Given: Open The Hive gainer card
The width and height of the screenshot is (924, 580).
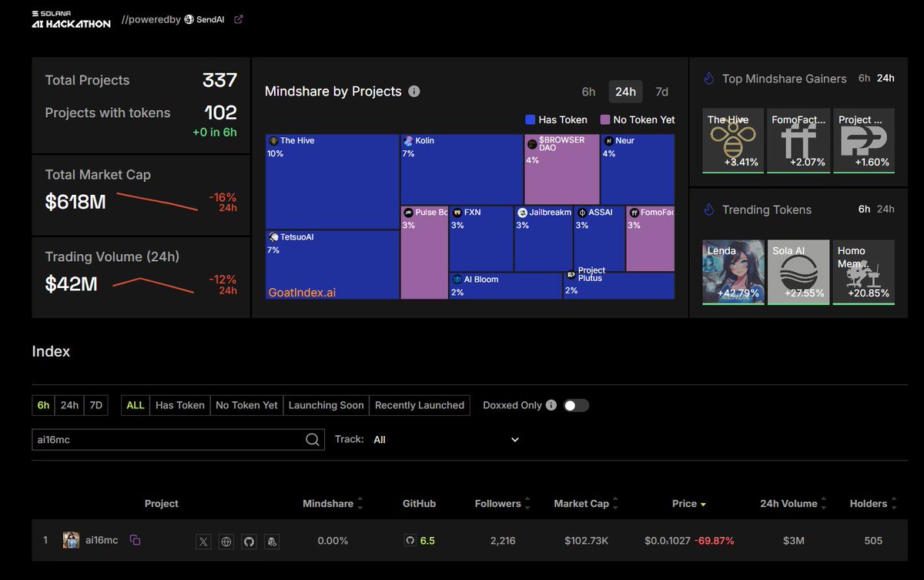Looking at the screenshot, I should [x=733, y=141].
